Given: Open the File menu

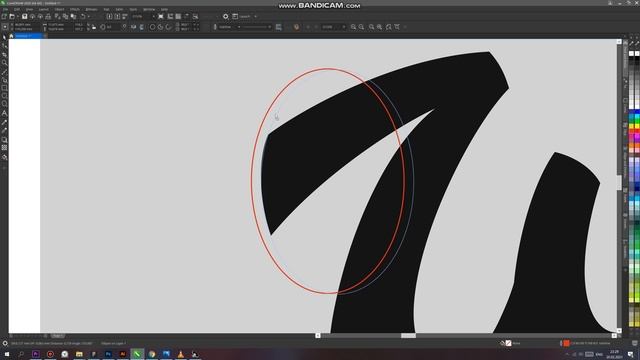Looking at the screenshot, I should pyautogui.click(x=5, y=9).
